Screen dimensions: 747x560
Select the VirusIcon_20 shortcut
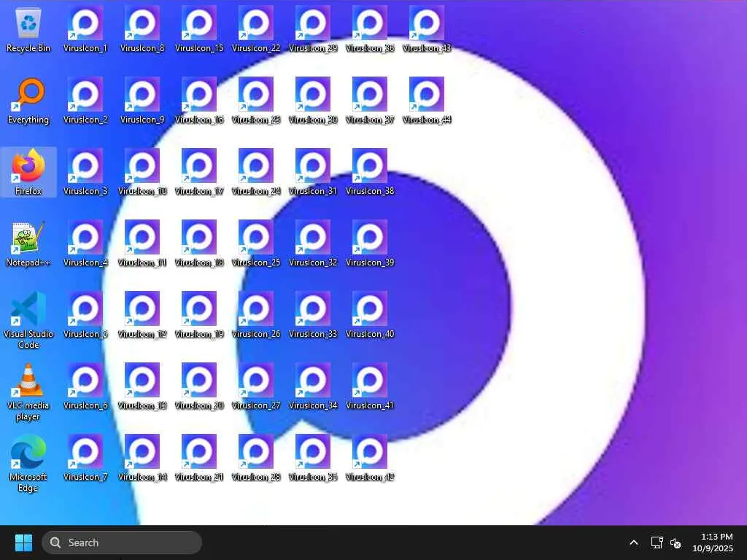[199, 386]
